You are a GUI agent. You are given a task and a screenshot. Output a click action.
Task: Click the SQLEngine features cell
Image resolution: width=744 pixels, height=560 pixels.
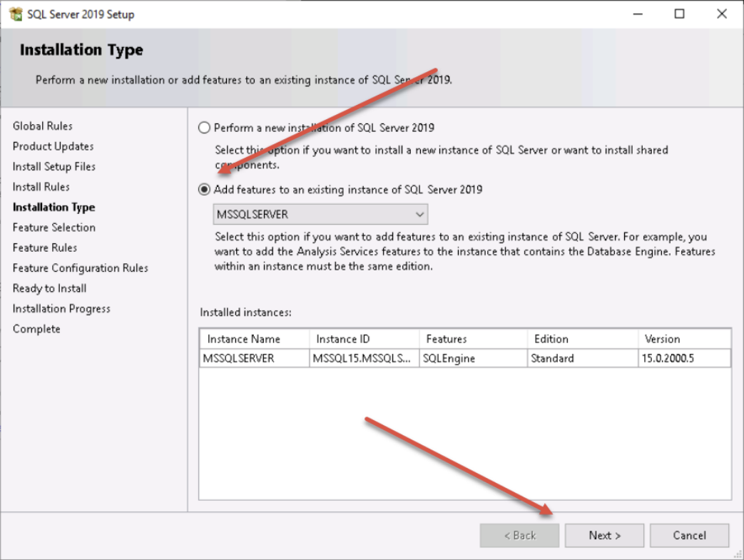(x=474, y=358)
